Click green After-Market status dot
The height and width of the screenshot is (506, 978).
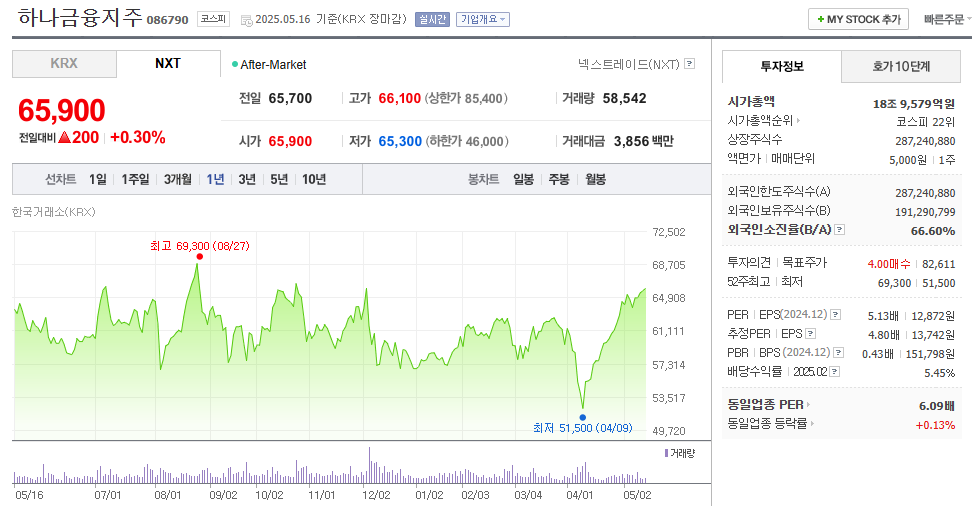coord(235,64)
